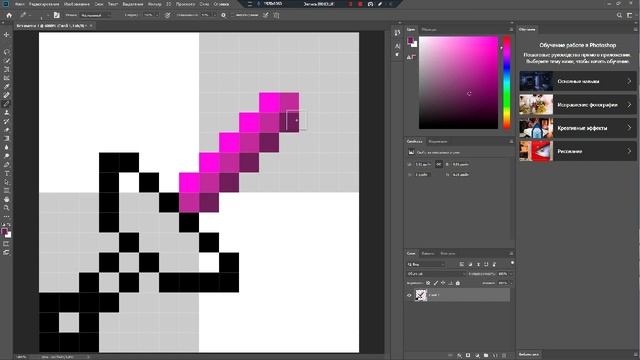Viewport: 640px width, 360px height.
Task: Click the layer thumbnail in Layers panel
Action: (x=421, y=295)
